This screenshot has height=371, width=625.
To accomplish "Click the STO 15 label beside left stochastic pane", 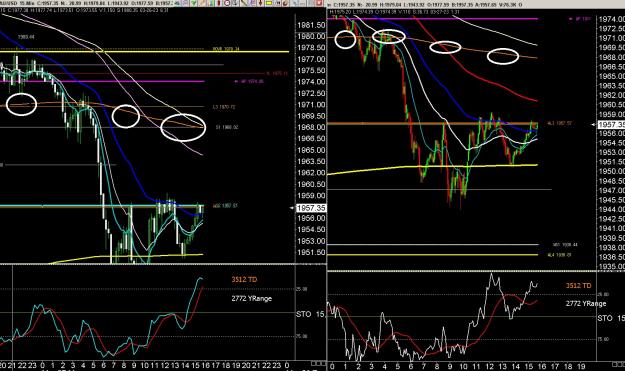I will (x=311, y=314).
